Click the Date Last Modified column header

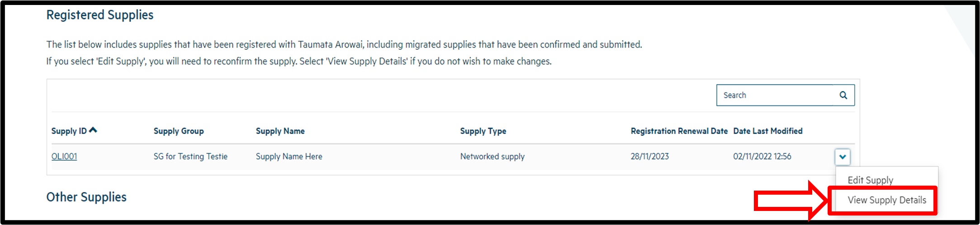(x=767, y=131)
